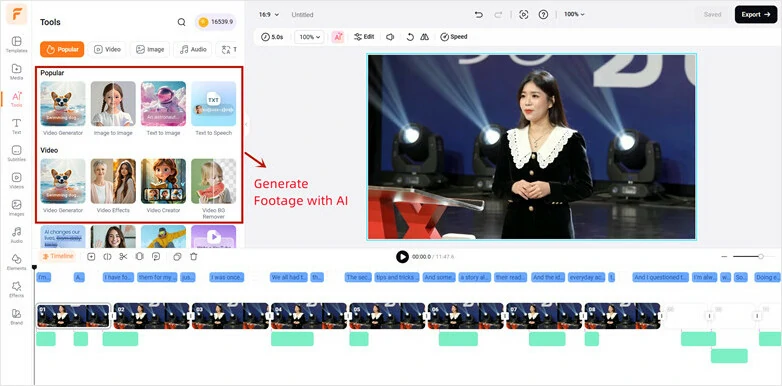Open the Image to Image tool
This screenshot has width=782, height=386.
point(113,108)
